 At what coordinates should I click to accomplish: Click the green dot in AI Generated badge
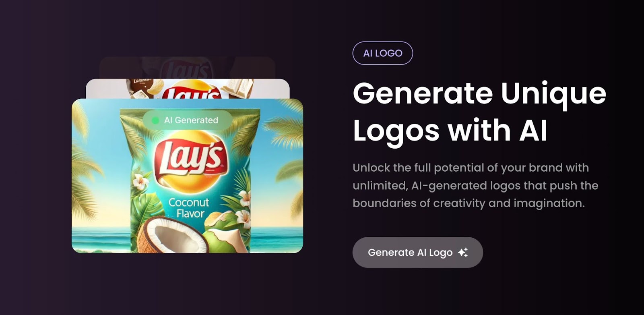click(156, 120)
